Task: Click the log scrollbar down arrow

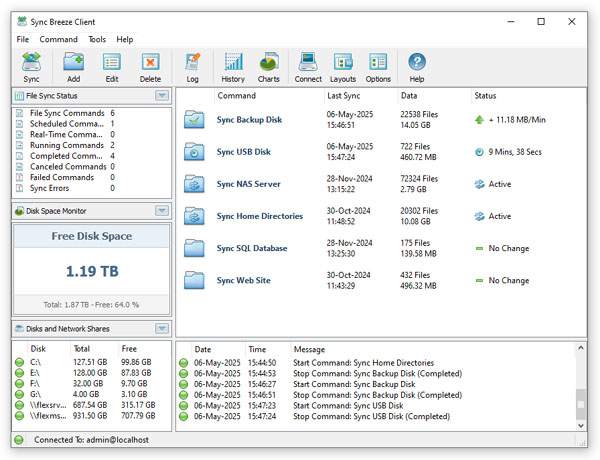Action: tap(580, 425)
